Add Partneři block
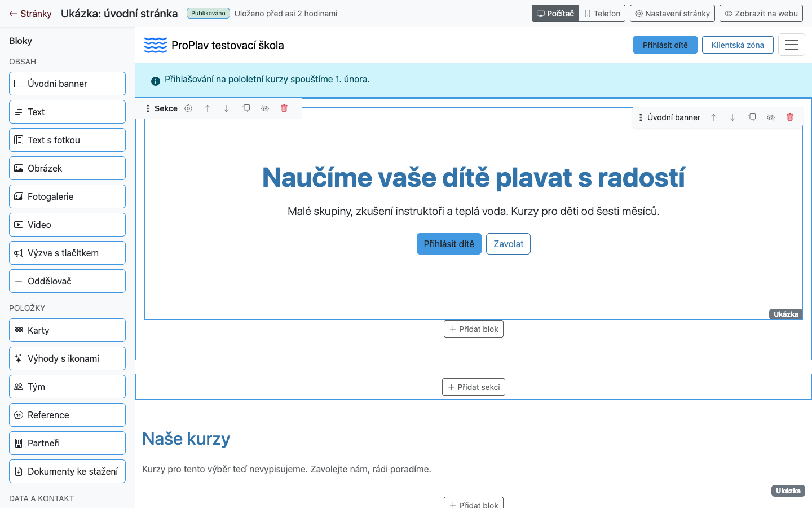The image size is (812, 508). pos(67,443)
